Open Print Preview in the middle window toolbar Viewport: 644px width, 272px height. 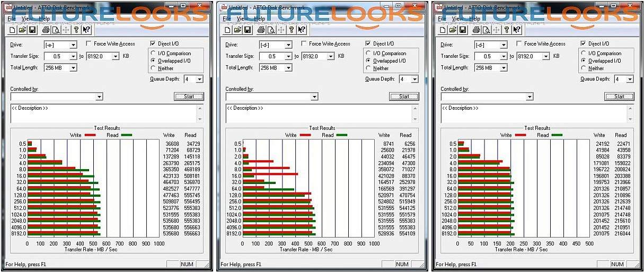tap(270, 30)
